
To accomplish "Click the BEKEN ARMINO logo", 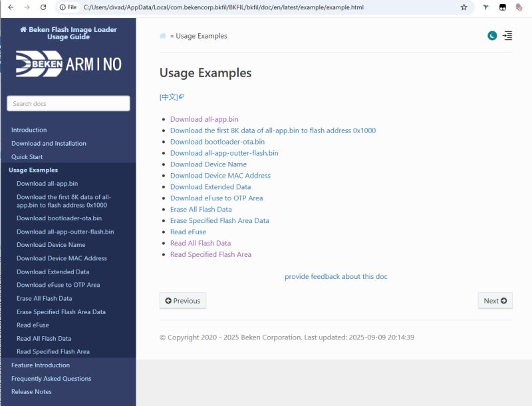I will [68, 63].
